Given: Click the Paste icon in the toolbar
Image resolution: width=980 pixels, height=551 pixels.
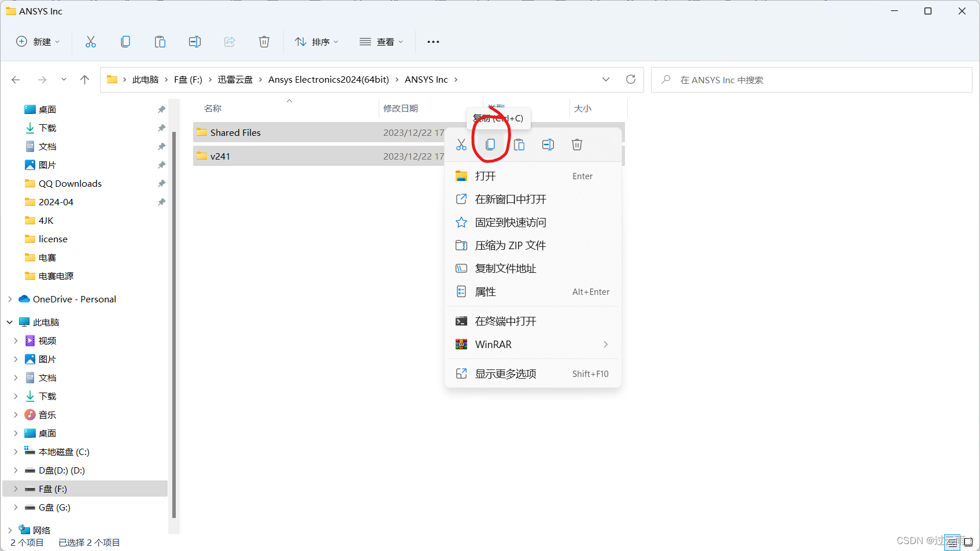Looking at the screenshot, I should (x=160, y=41).
